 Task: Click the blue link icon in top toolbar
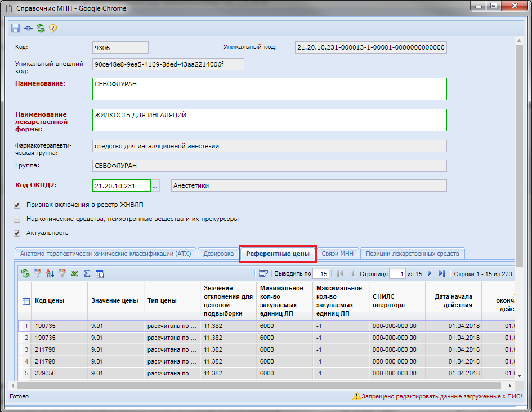coord(28,28)
